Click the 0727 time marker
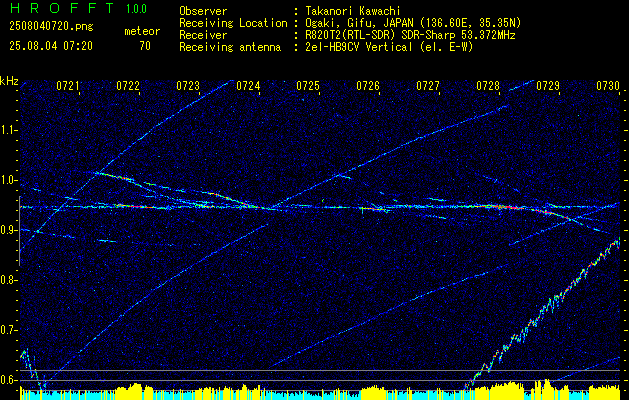Screen dimensions: 629x400 (428, 86)
